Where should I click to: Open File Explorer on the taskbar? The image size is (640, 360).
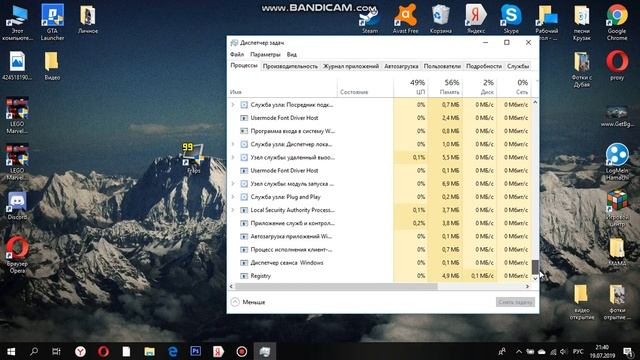[149, 351]
